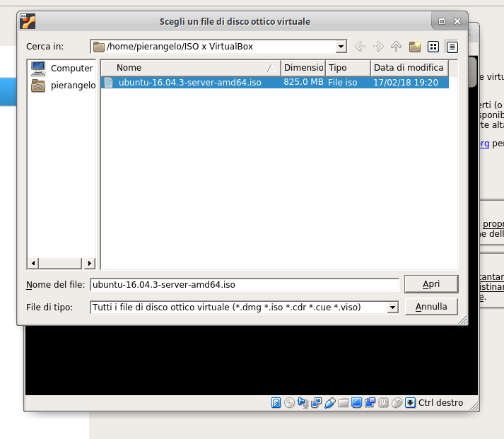This screenshot has width=504, height=439.
Task: Click the Apri button
Action: (x=431, y=284)
